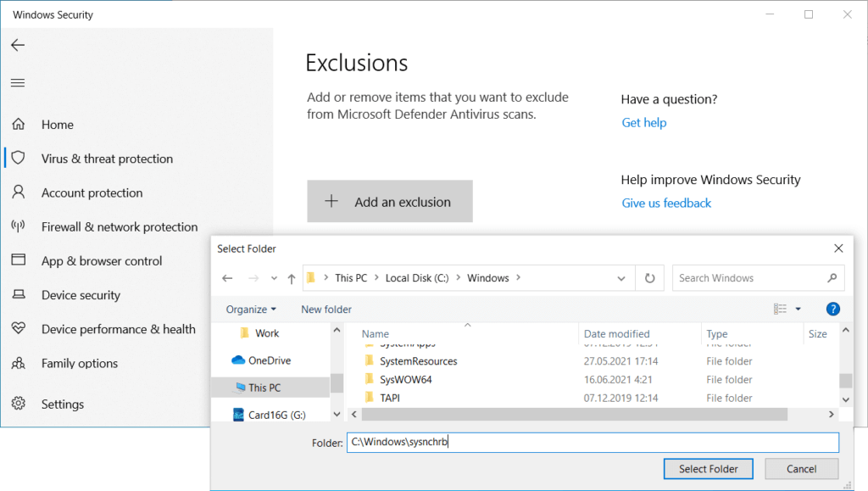Click Windows breadcrumb segment
This screenshot has height=491, width=868.
pyautogui.click(x=487, y=278)
